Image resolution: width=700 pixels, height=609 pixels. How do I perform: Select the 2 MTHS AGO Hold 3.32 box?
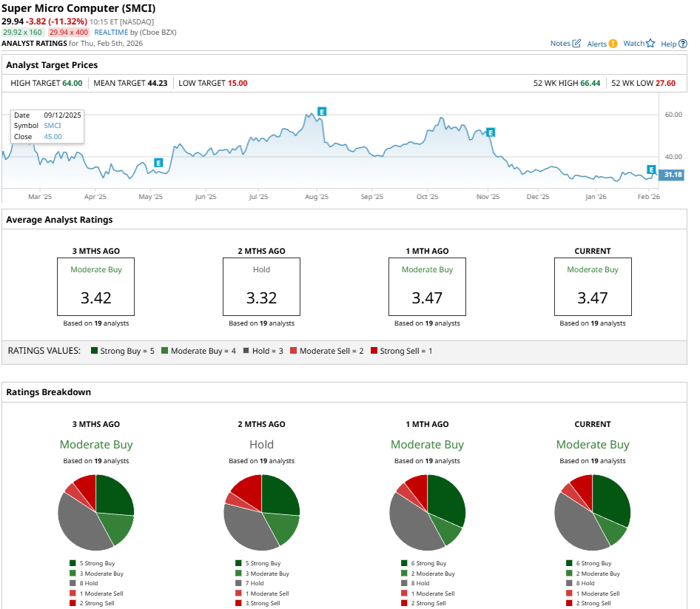[x=261, y=287]
